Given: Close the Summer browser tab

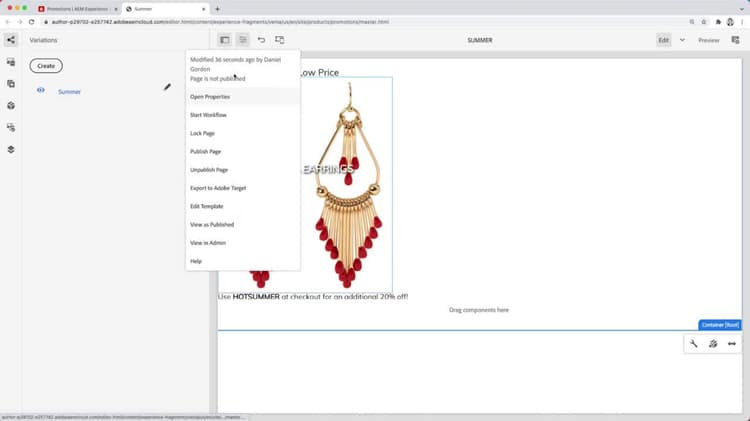Looking at the screenshot, I should [204, 9].
